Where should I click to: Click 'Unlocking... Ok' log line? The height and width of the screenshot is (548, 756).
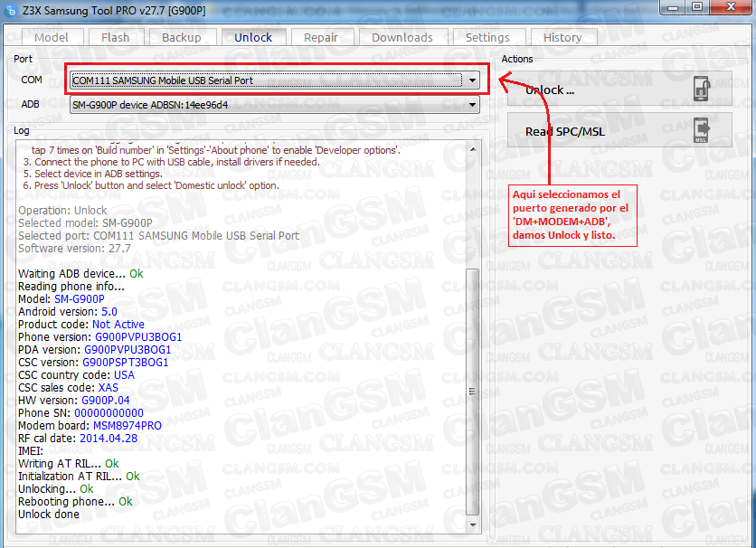click(56, 488)
